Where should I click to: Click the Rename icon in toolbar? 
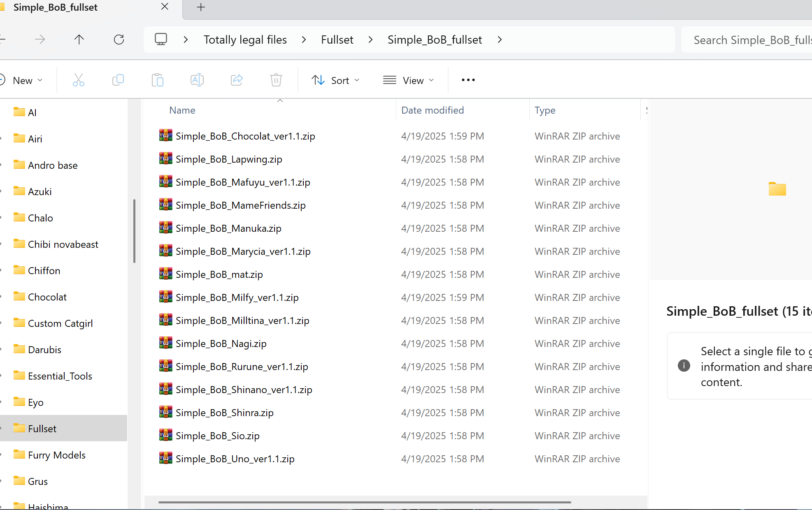coord(197,80)
